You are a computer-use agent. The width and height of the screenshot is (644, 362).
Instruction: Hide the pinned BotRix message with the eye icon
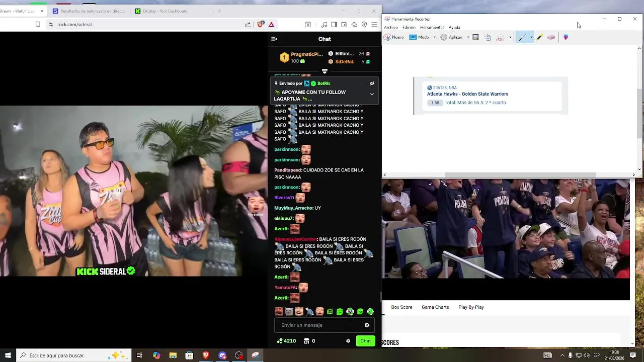click(372, 83)
